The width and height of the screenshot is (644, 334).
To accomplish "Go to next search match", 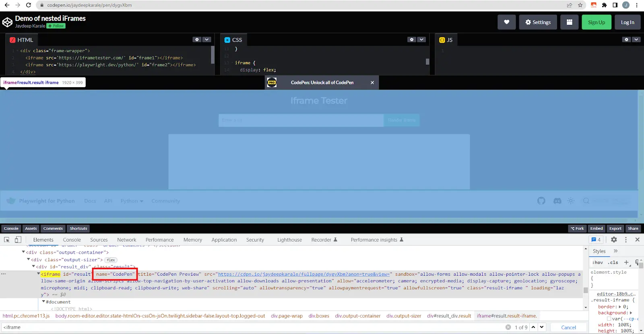I will point(542,327).
